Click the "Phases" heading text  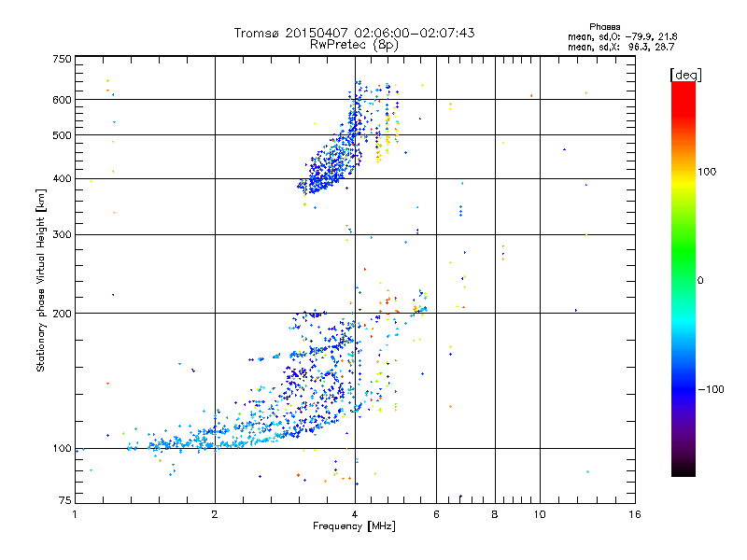(604, 27)
